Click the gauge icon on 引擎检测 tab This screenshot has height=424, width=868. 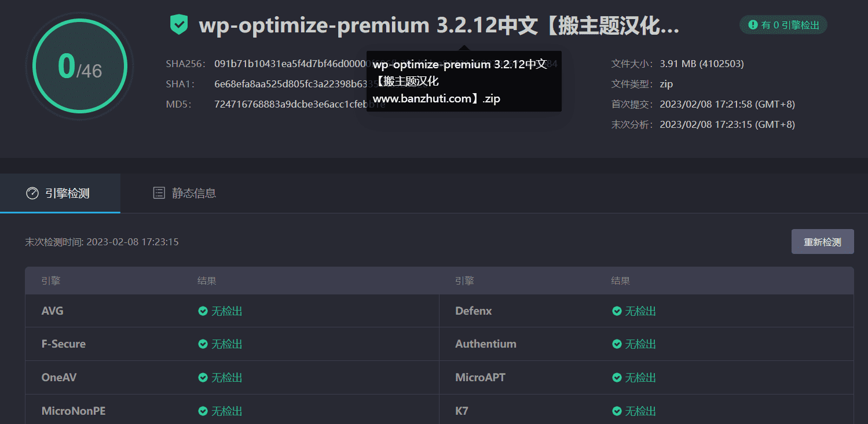(32, 193)
